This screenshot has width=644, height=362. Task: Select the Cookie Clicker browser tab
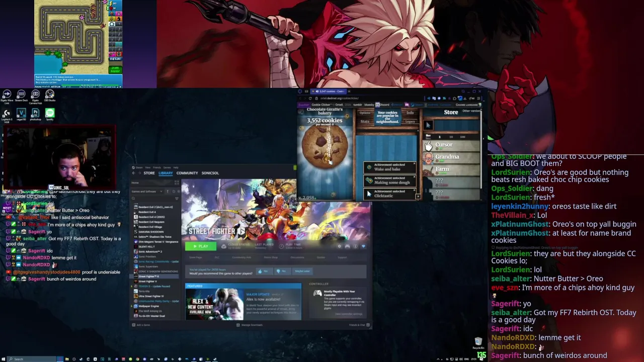[329, 91]
